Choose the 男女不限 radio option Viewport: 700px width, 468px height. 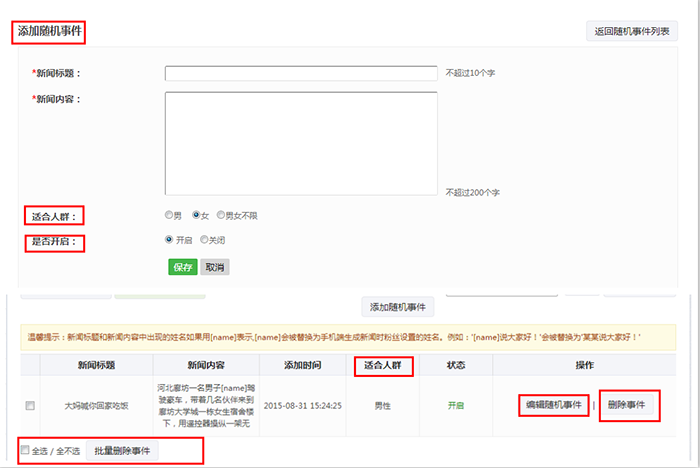click(222, 215)
